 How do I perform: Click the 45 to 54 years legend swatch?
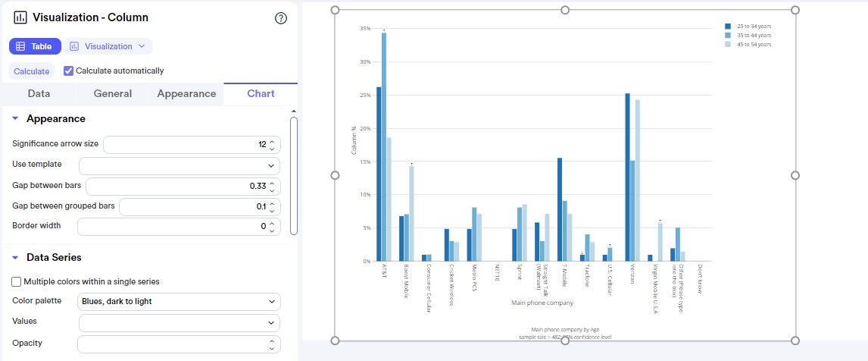coord(729,44)
